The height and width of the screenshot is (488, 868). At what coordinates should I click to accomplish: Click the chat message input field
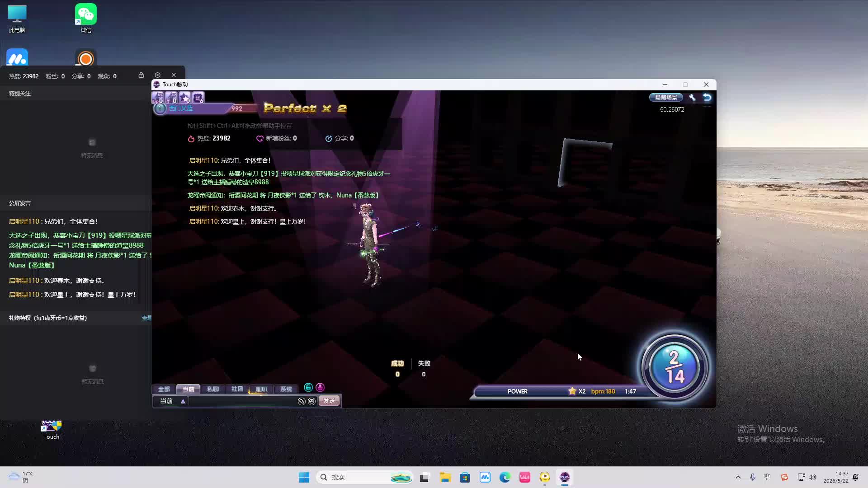pyautogui.click(x=242, y=401)
